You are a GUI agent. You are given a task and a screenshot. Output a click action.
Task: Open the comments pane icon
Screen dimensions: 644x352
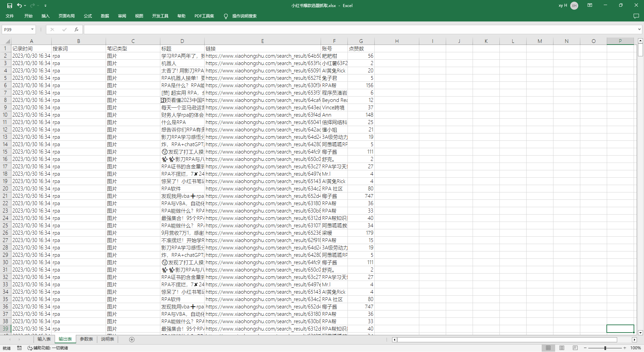click(636, 16)
